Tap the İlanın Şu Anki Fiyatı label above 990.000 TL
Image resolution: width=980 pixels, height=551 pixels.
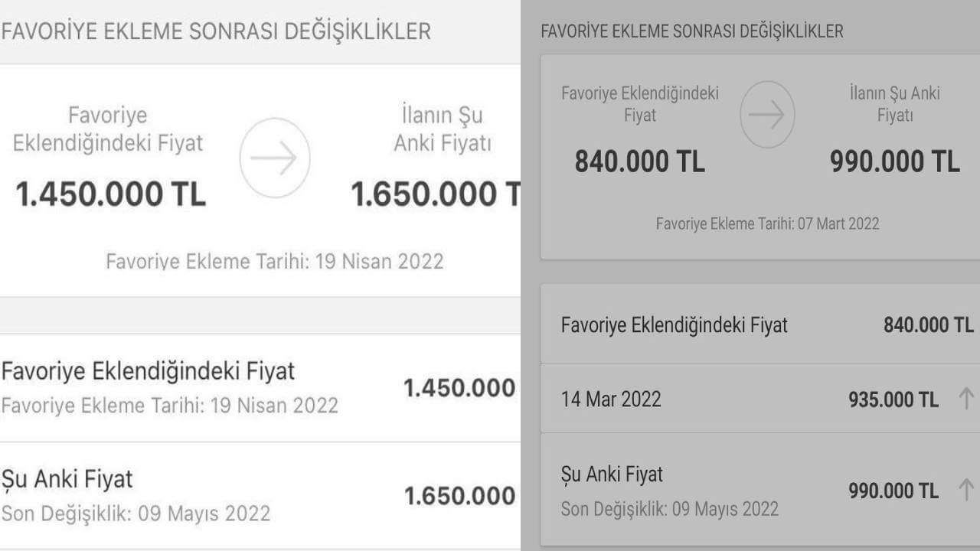(x=894, y=104)
